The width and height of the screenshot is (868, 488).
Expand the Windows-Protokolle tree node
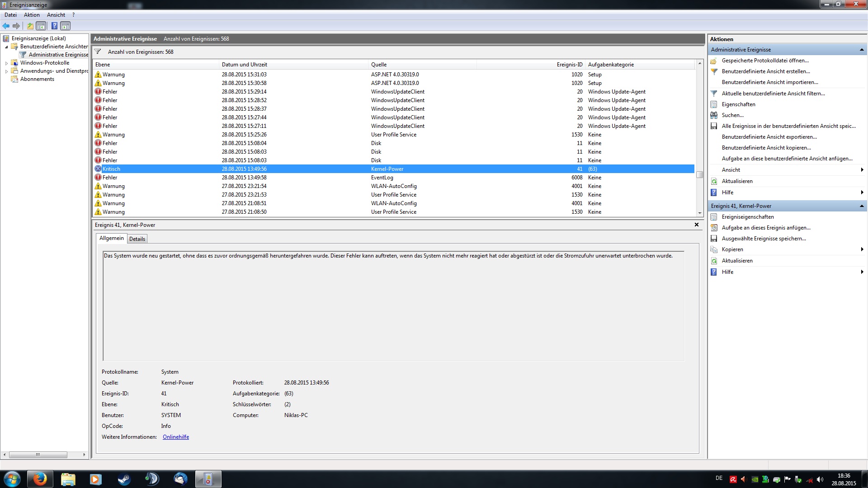tap(6, 63)
